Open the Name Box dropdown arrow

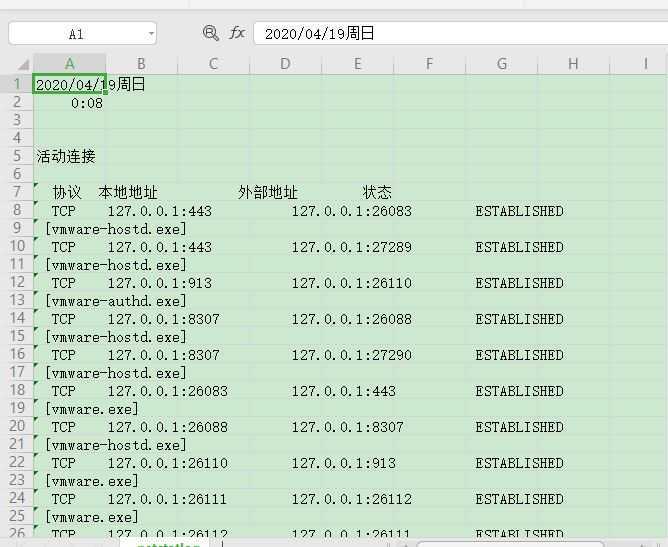151,34
